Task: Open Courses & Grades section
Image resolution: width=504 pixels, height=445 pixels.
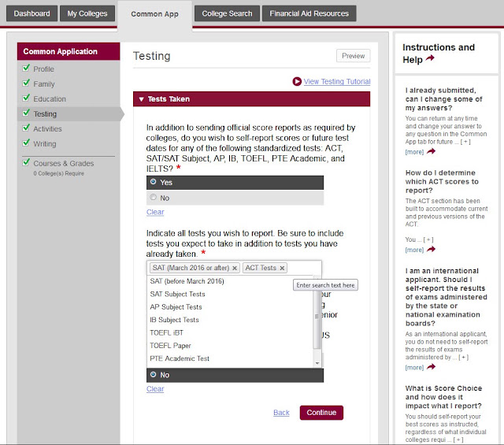Action: [64, 163]
